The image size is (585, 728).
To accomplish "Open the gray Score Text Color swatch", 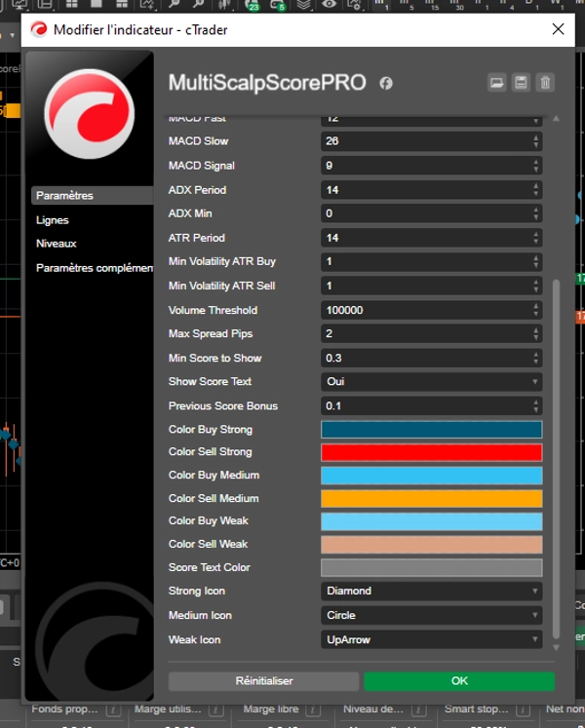I will (x=431, y=568).
